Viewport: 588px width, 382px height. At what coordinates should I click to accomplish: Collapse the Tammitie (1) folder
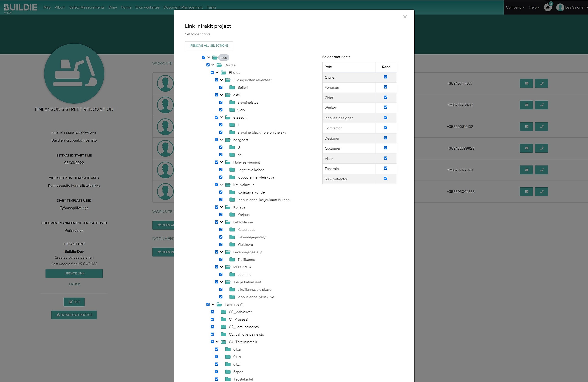click(x=213, y=304)
